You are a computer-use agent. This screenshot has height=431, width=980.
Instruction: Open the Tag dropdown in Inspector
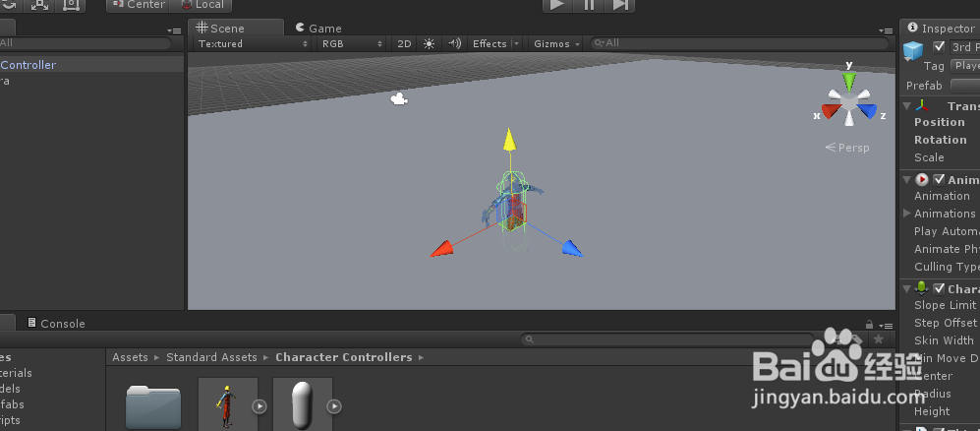(x=965, y=66)
